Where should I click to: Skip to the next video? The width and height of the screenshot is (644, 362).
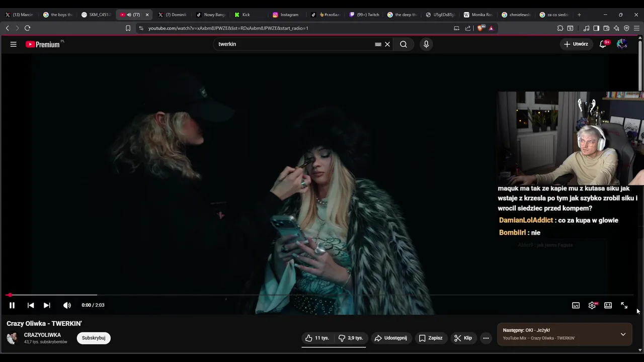coord(47,305)
